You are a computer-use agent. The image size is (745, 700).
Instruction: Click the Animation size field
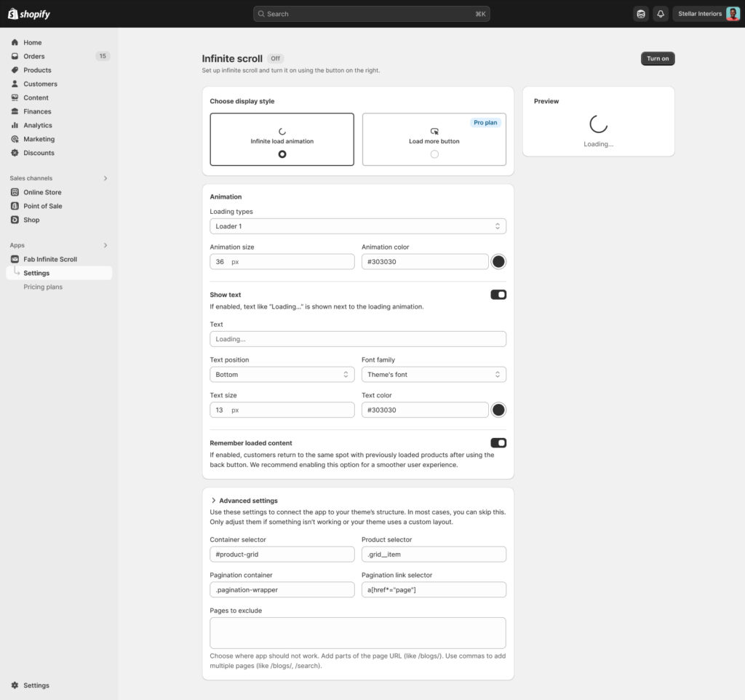coord(282,261)
